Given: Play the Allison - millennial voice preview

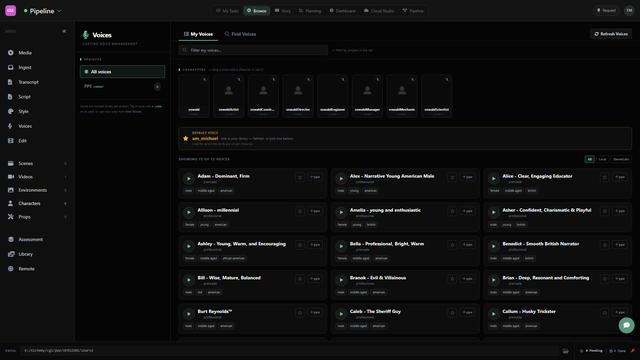Looking at the screenshot, I should point(189,213).
